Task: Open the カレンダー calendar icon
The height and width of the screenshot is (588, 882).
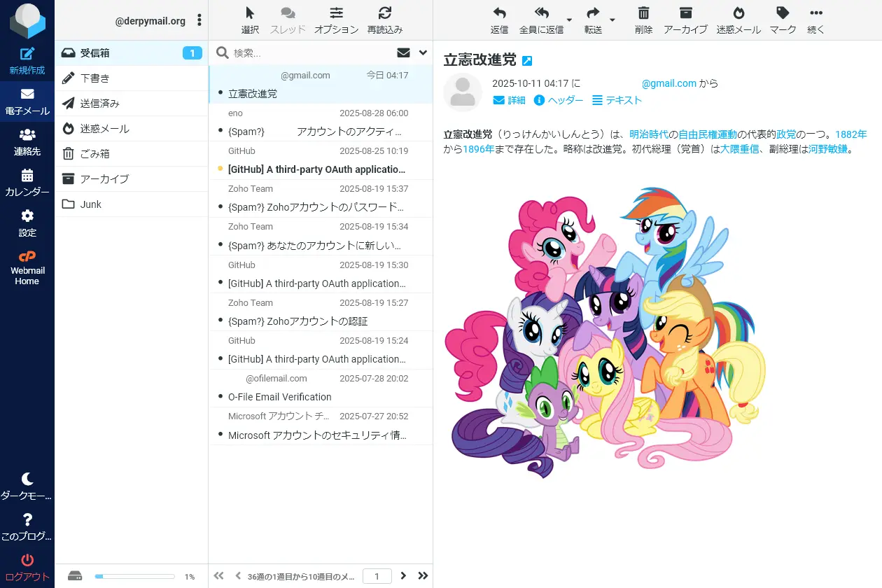Action: [27, 176]
